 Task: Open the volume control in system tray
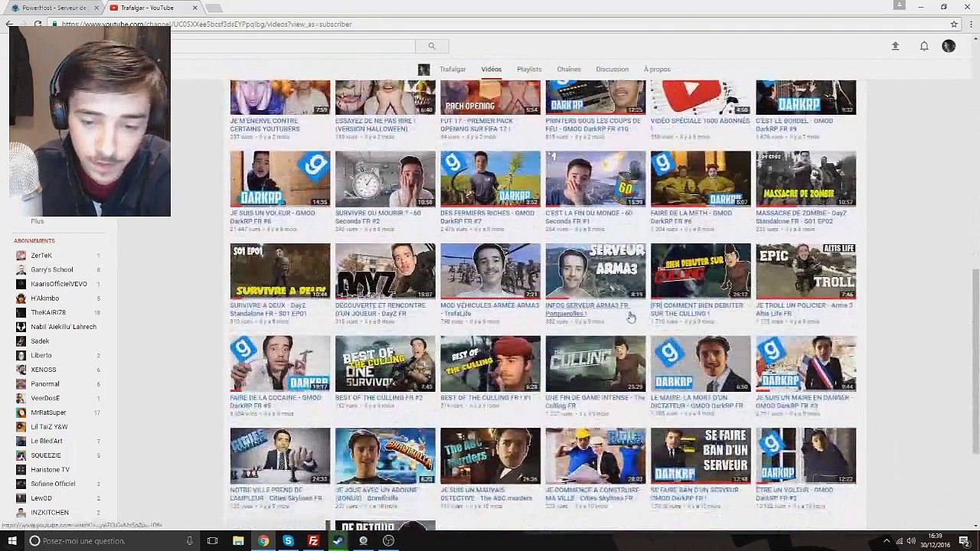coord(912,541)
